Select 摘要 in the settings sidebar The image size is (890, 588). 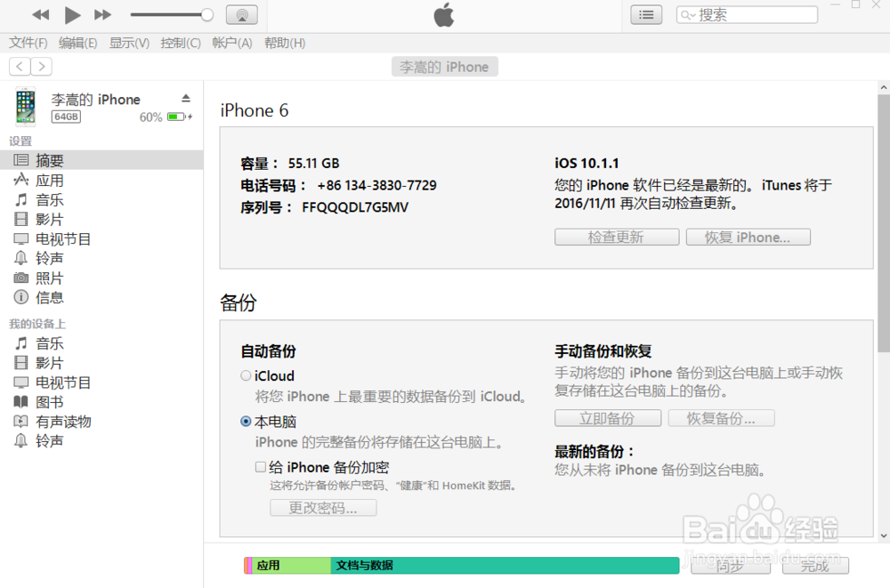101,161
